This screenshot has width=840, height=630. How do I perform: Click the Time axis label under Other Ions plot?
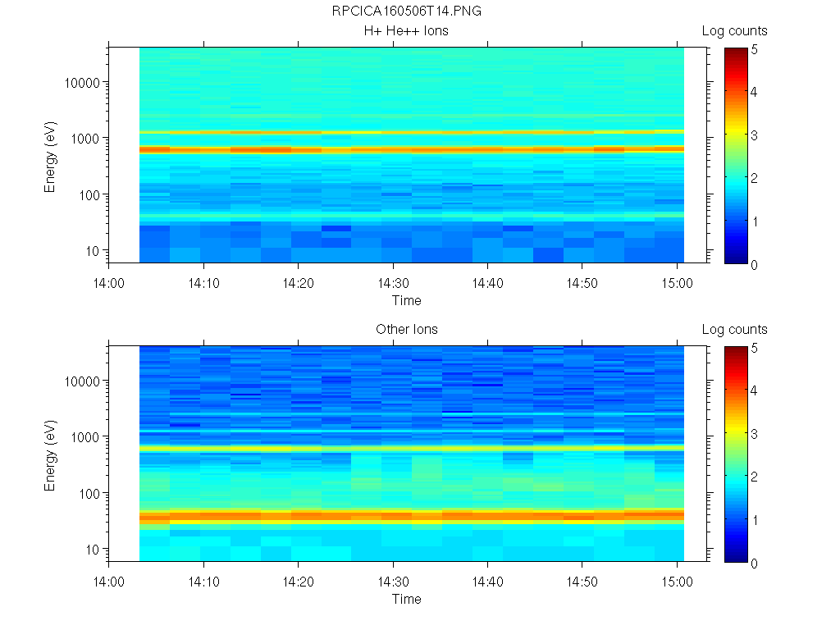(407, 599)
